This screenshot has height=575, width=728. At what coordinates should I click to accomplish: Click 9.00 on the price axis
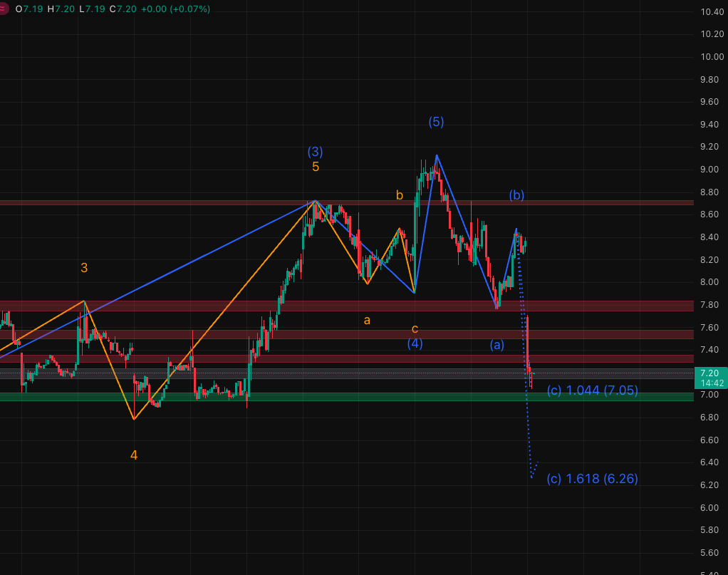coord(709,170)
